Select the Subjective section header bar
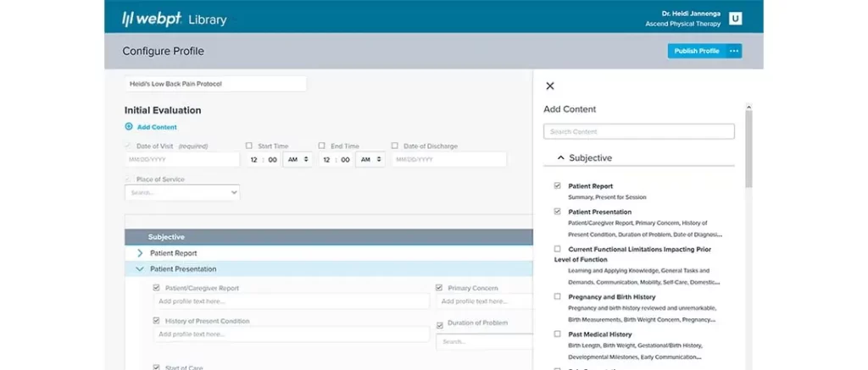This screenshot has width=868, height=370. coord(329,237)
